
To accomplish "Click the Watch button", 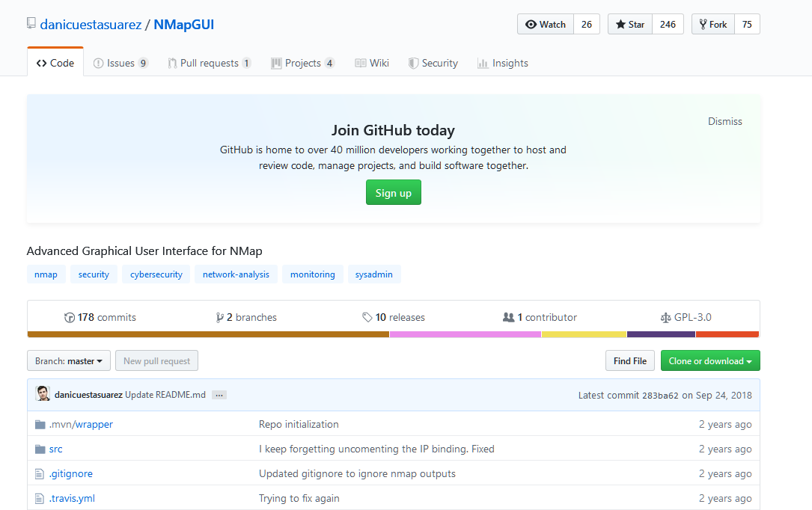I will pos(546,25).
